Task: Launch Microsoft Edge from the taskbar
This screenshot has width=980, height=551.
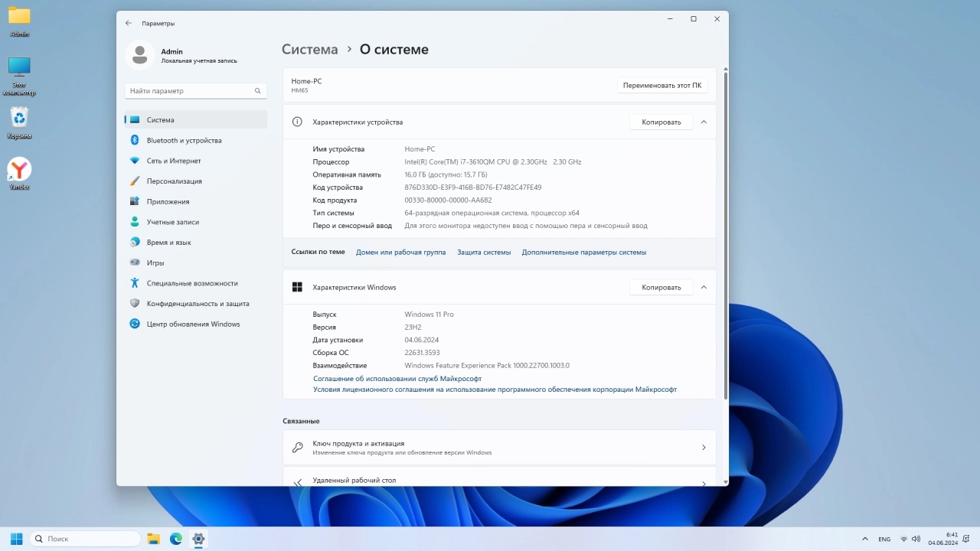Action: pos(176,539)
